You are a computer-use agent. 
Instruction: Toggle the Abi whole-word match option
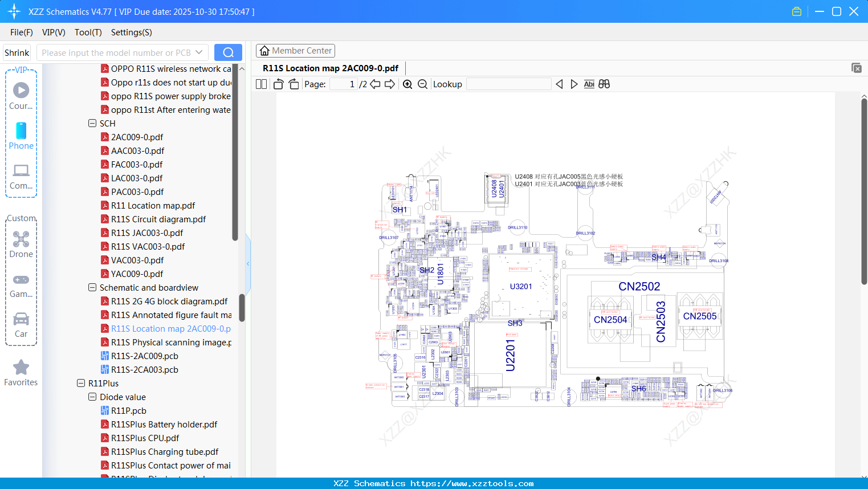coord(589,84)
